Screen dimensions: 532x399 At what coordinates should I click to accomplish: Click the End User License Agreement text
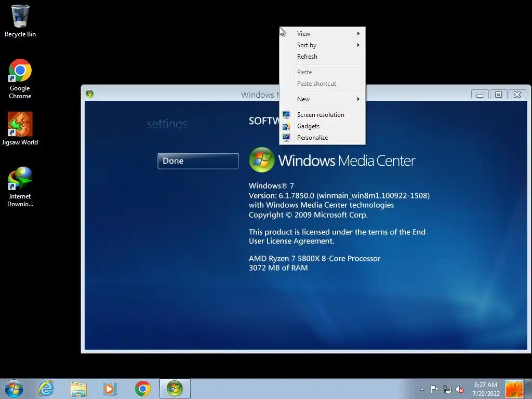point(337,236)
